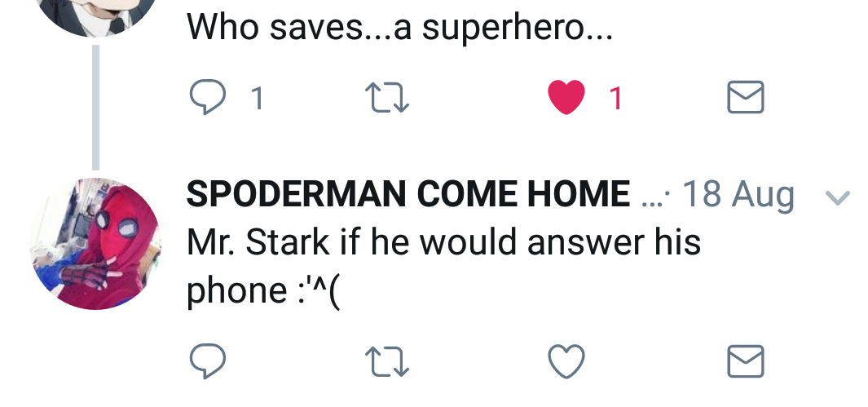868x407 pixels.
Task: Reply to the Mr. Stark tweet
Action: click(206, 361)
